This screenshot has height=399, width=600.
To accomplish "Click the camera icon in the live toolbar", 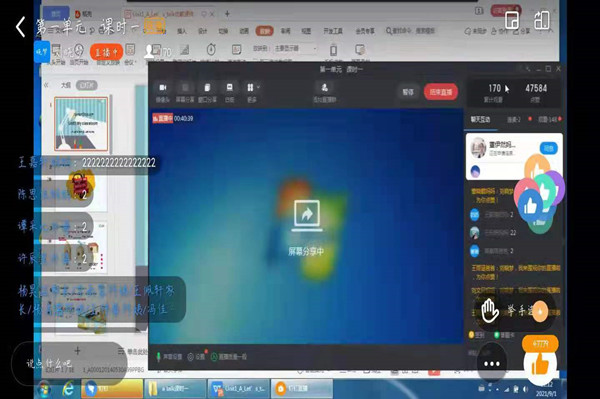I will 163,92.
